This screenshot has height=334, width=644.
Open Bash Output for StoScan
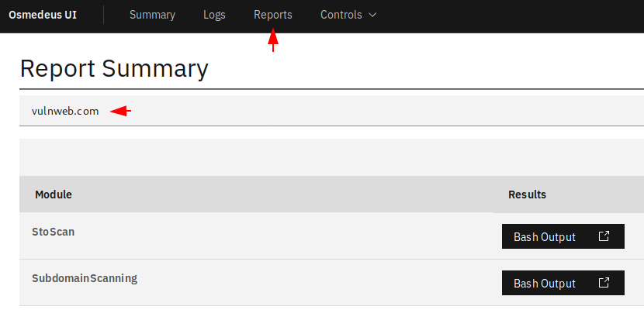tap(563, 236)
